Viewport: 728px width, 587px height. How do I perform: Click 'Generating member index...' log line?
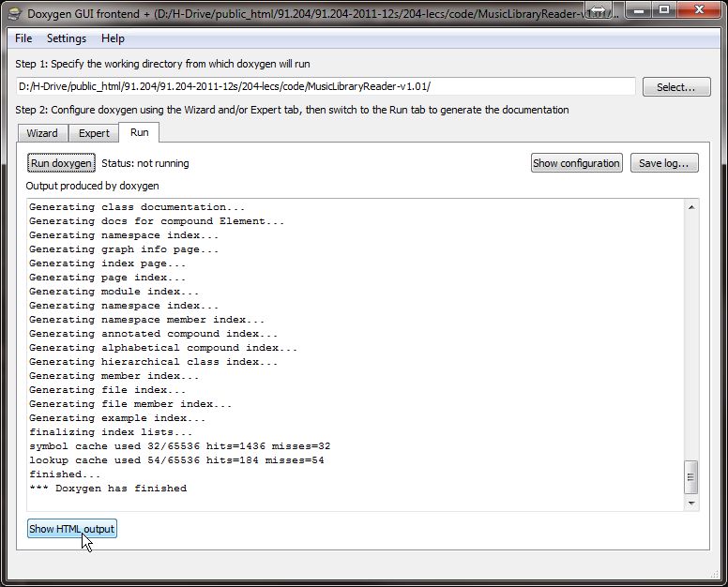pos(114,376)
